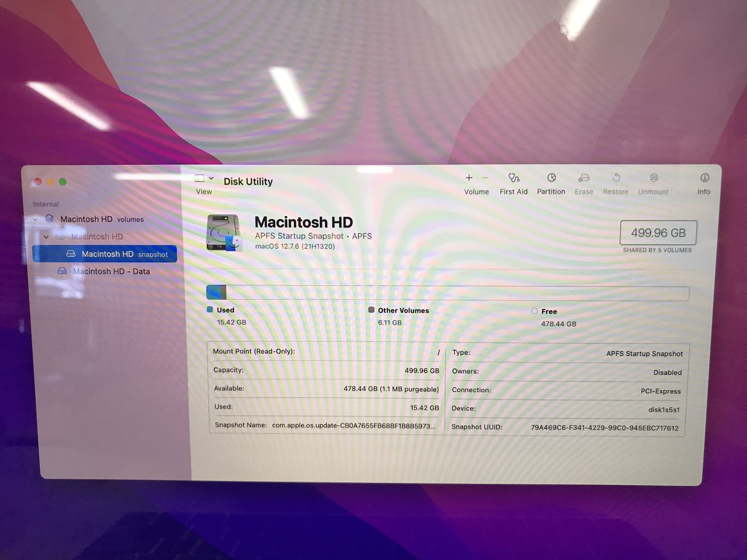The image size is (747, 560).
Task: Click the Macintosh HD snapshot drive icon
Action: (x=71, y=254)
